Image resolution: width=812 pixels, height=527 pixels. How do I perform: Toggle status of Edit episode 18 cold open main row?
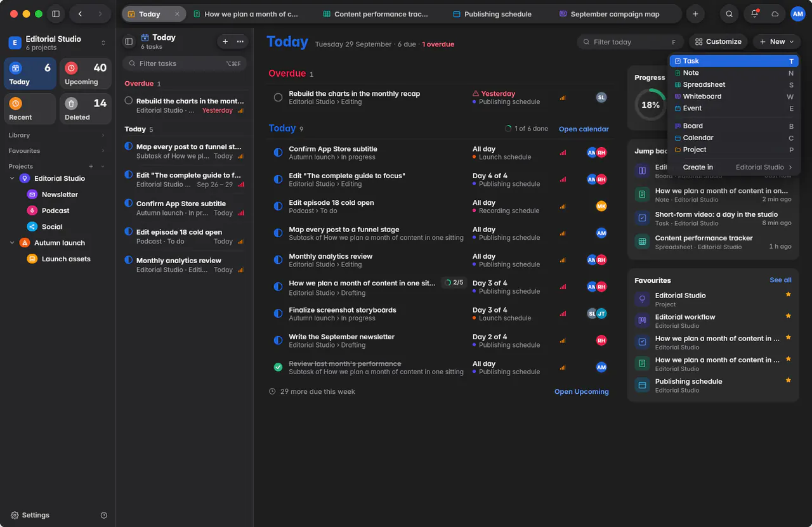(278, 206)
